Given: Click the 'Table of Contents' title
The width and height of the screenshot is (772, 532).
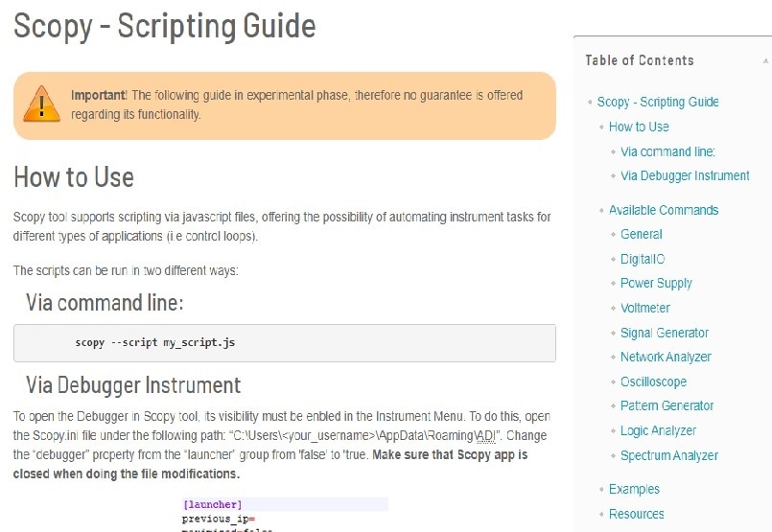Looking at the screenshot, I should coord(640,60).
